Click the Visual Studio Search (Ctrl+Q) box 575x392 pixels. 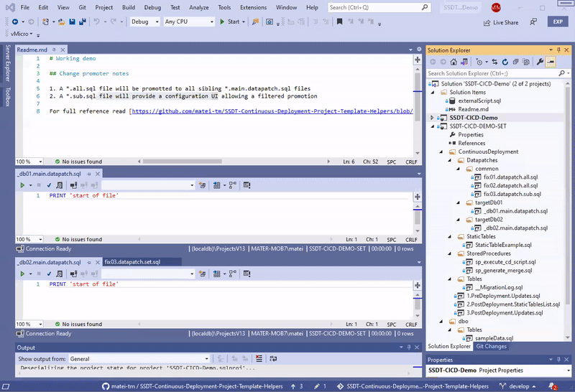tap(379, 7)
